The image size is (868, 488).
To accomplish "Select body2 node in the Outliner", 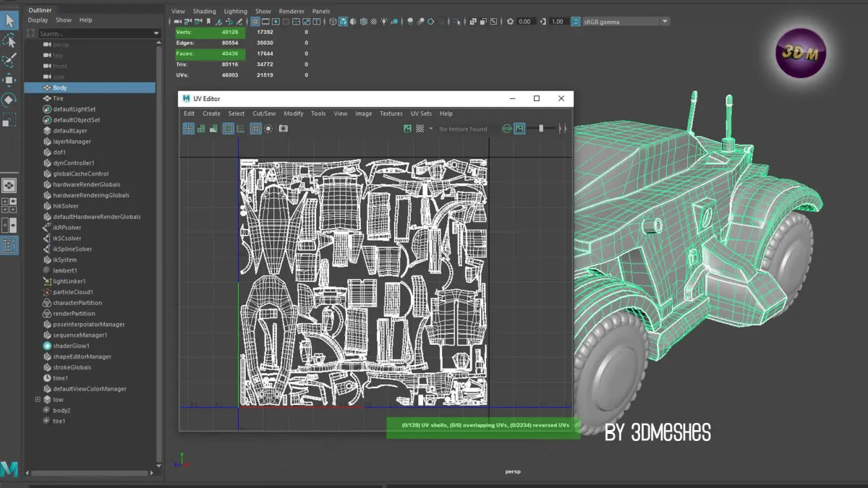I will pos(61,410).
